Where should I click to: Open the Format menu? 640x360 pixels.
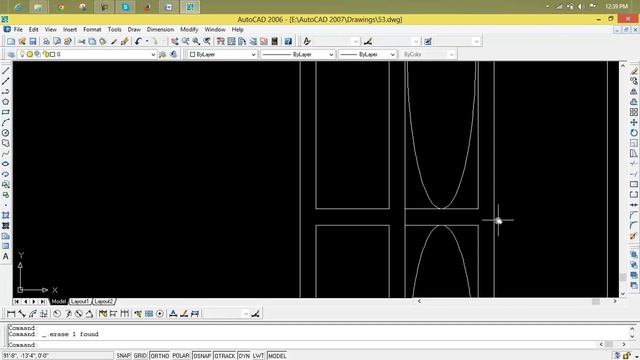click(x=92, y=29)
